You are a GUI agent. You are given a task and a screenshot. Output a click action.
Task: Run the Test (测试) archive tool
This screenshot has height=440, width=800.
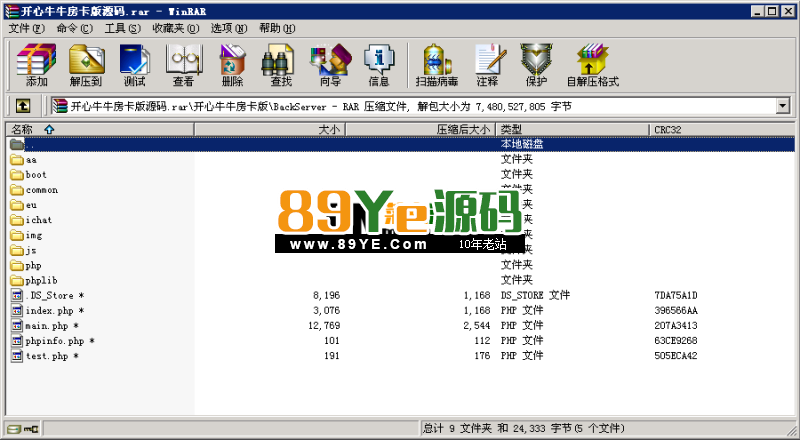(135, 65)
